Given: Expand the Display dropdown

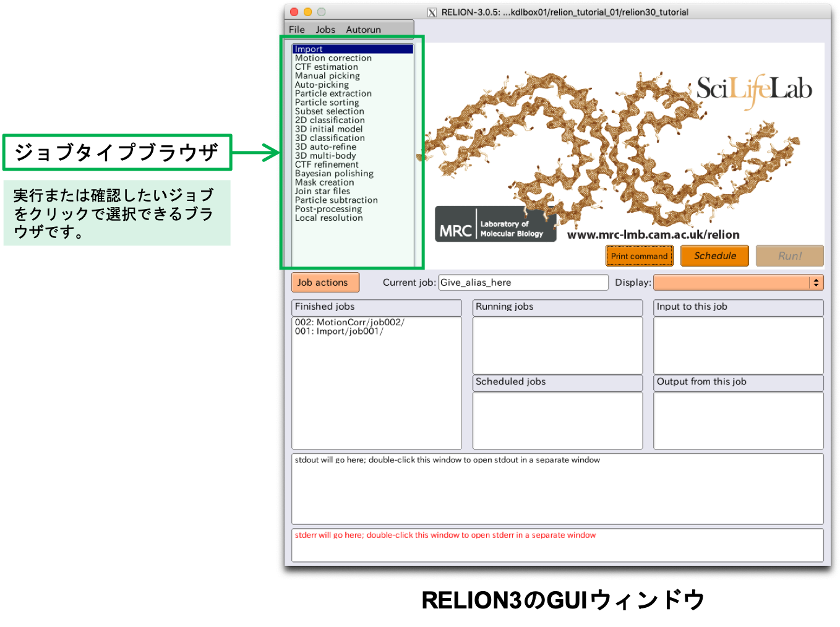Looking at the screenshot, I should [x=739, y=283].
